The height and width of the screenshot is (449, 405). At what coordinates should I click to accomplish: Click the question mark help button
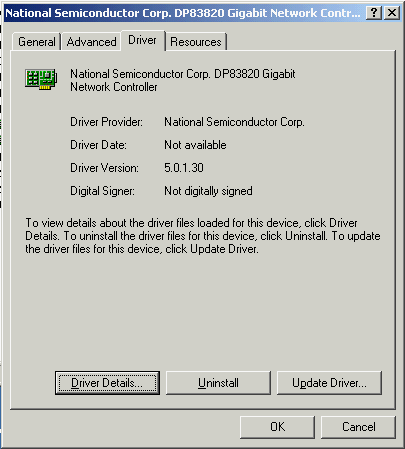pos(374,13)
